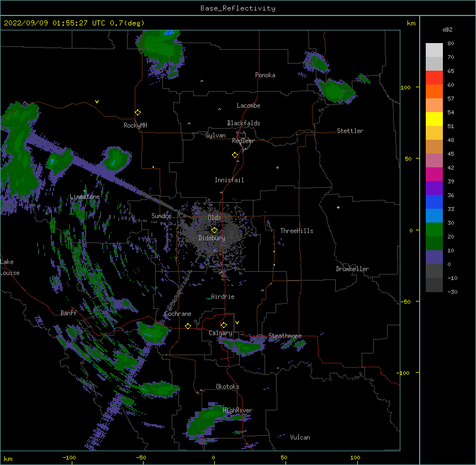Click the magenta 42 dBZ legend swatch
The height and width of the screenshot is (465, 476).
[434, 174]
